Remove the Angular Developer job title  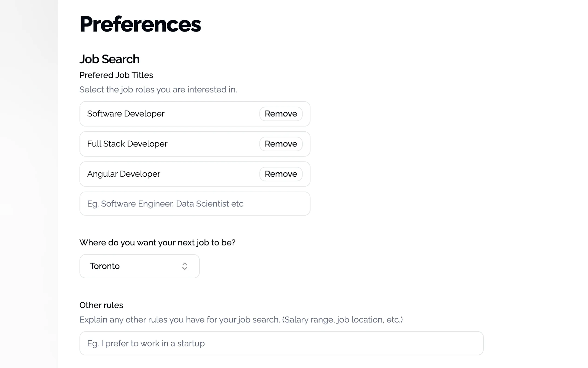281,174
